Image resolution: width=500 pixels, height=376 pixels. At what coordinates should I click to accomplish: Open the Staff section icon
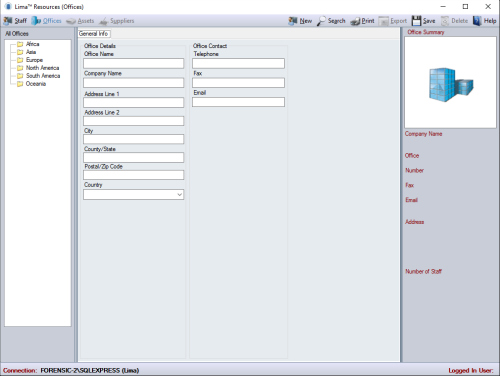tap(8, 21)
